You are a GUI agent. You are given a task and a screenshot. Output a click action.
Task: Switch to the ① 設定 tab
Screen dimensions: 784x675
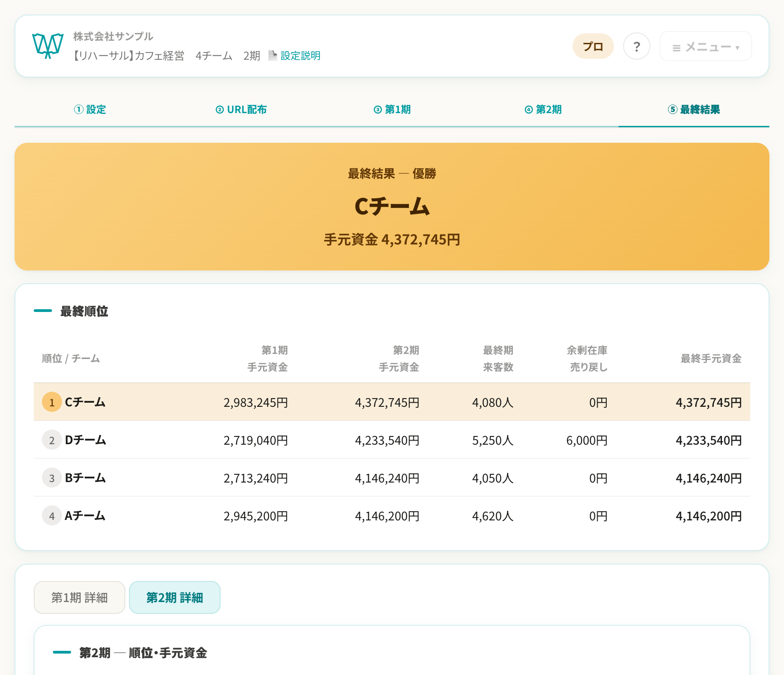(x=90, y=109)
